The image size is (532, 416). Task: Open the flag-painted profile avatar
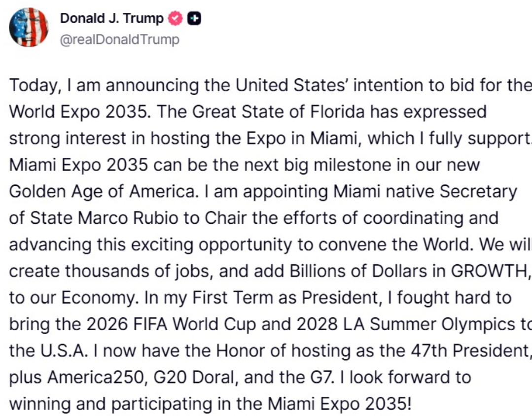point(29,28)
